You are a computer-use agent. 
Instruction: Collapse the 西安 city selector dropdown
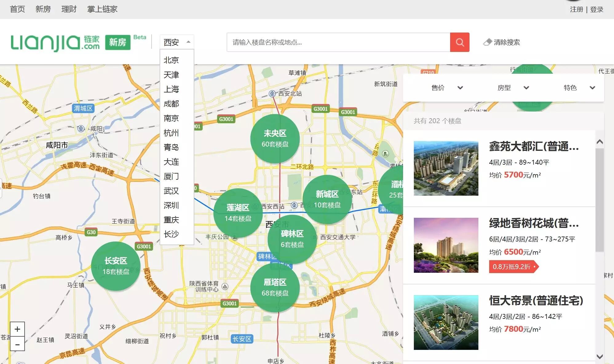point(176,42)
